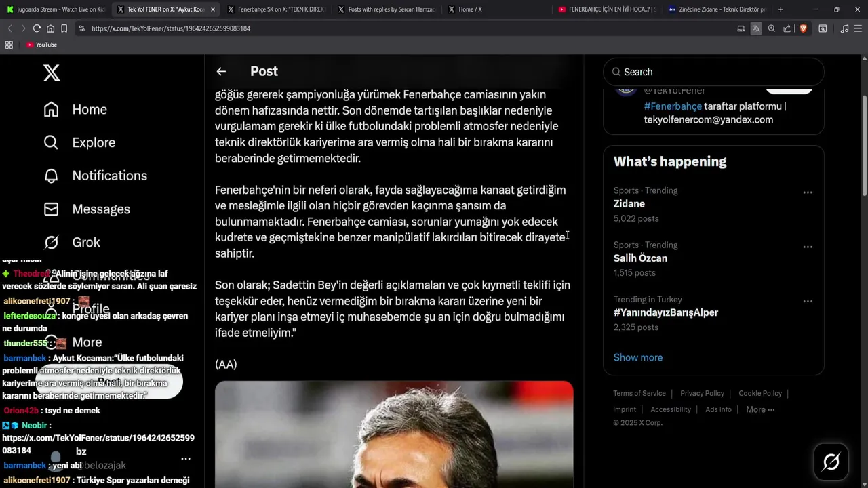Open the browser main menu

pyautogui.click(x=859, y=28)
